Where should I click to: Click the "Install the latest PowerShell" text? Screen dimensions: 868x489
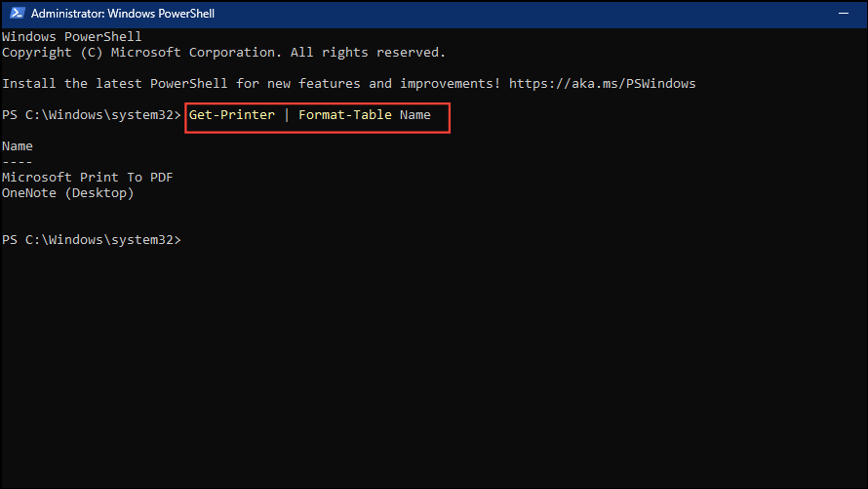tap(115, 84)
